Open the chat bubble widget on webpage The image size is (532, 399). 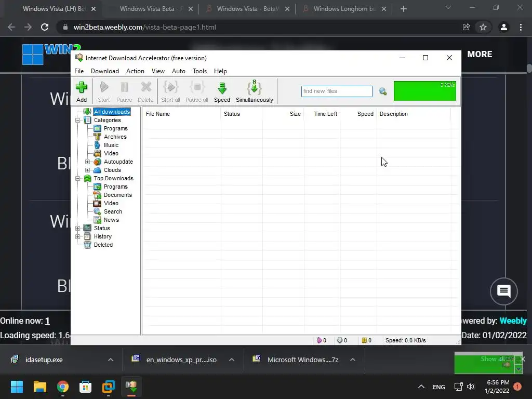[x=504, y=291]
